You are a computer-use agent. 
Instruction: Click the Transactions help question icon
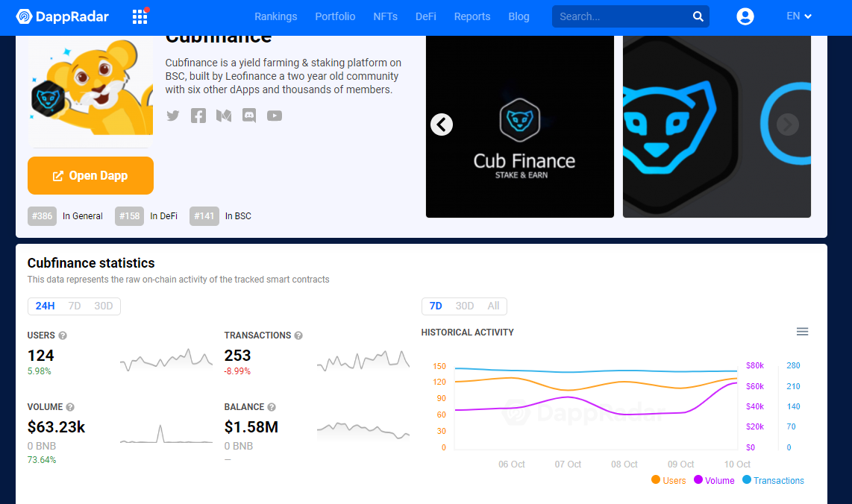[298, 336]
